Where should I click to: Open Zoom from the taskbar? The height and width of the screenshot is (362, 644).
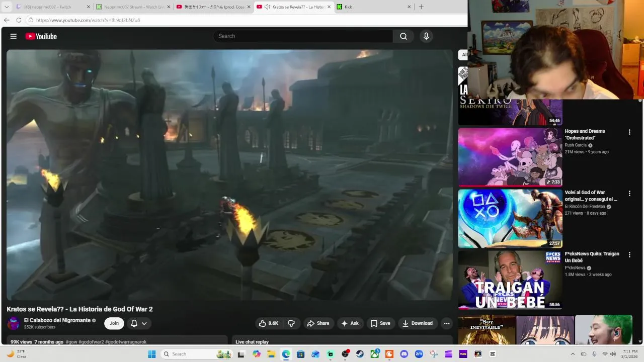pyautogui.click(x=419, y=354)
